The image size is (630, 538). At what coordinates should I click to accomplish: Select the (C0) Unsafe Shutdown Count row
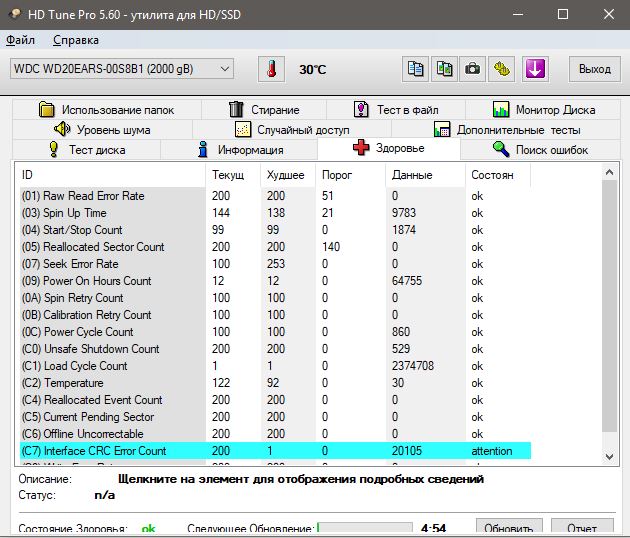275,349
